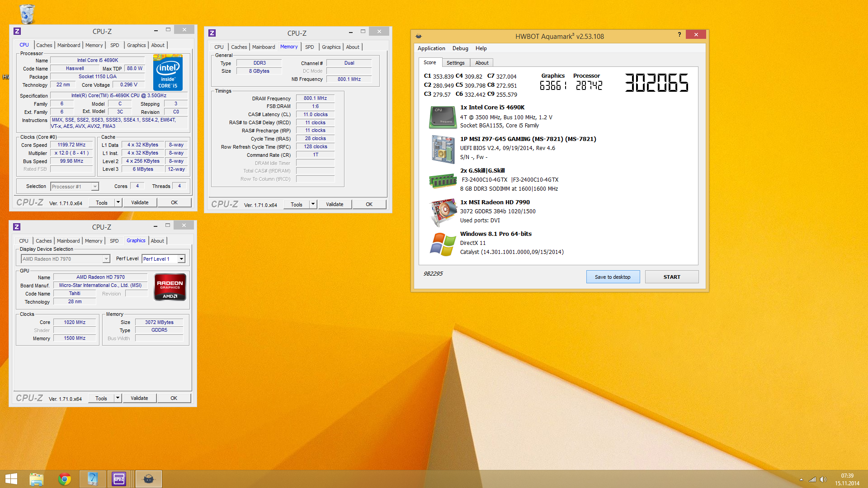Click the GPU Core clock 1020 MHz field
Image resolution: width=868 pixels, height=488 pixels.
(x=75, y=322)
